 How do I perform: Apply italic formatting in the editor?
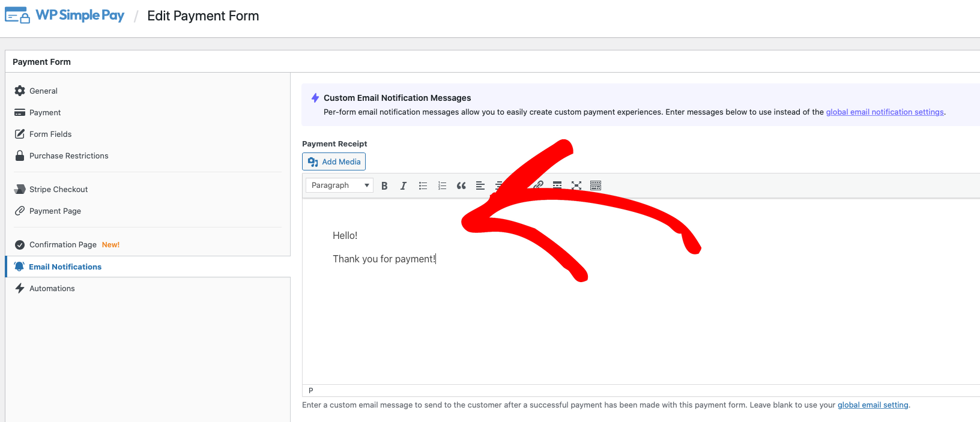(x=404, y=185)
